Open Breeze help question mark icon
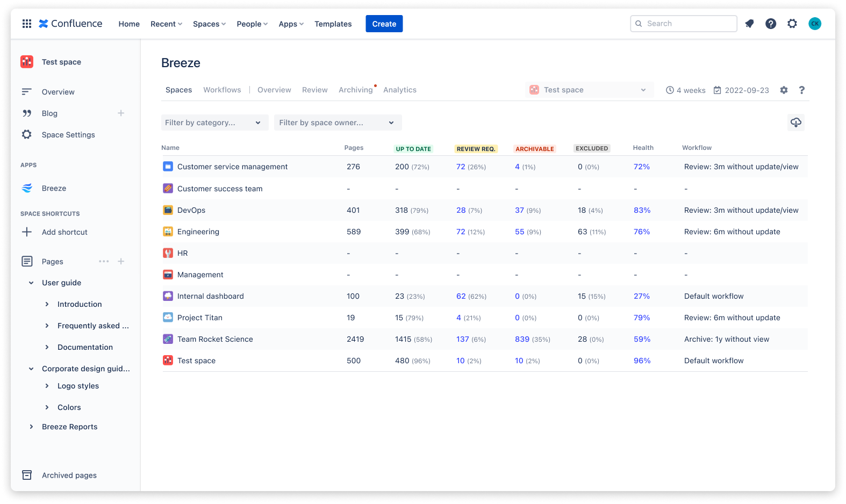 tap(801, 90)
